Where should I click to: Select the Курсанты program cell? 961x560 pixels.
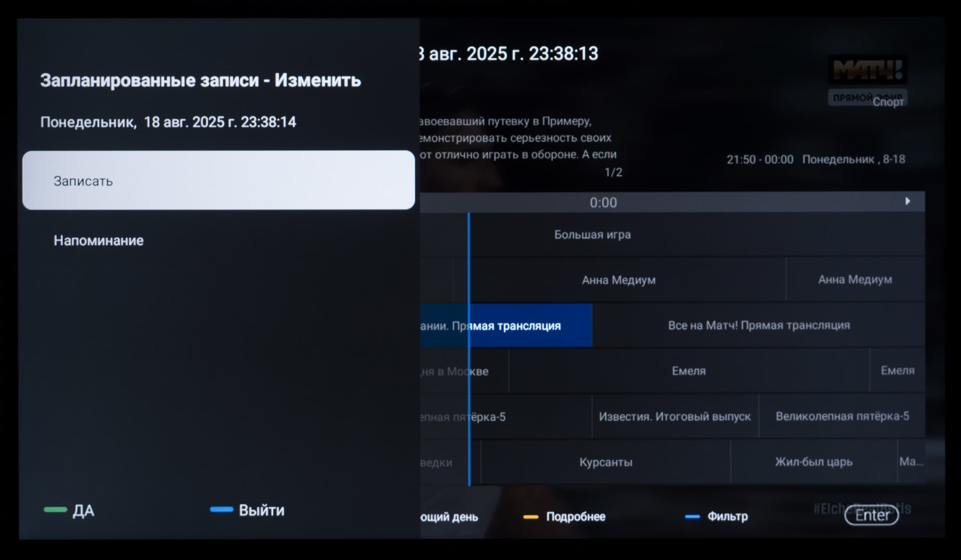605,462
